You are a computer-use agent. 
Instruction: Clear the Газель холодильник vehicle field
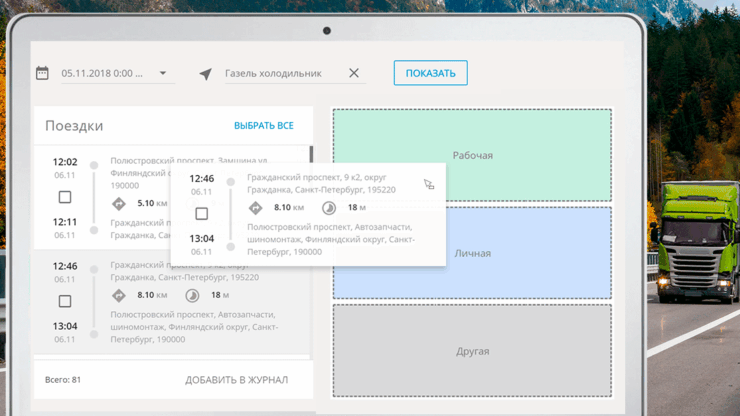point(354,73)
